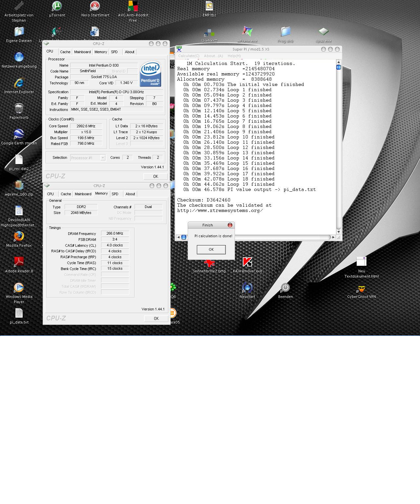
Task: Click the FSB:DRAM ratio value 3:4
Action: [x=115, y=239]
